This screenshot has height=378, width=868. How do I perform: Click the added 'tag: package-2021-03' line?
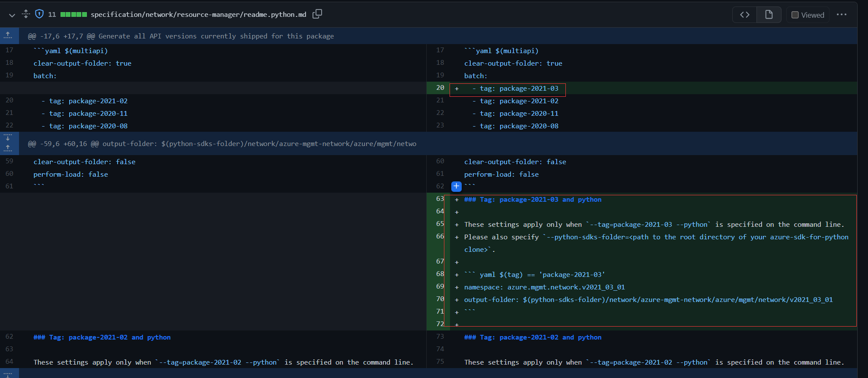[x=519, y=89]
